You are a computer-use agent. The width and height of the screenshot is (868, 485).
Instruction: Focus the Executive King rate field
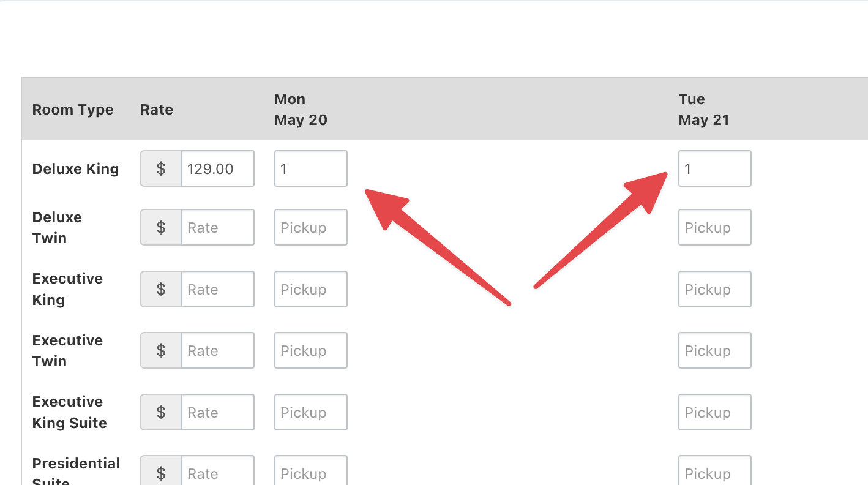tap(217, 289)
